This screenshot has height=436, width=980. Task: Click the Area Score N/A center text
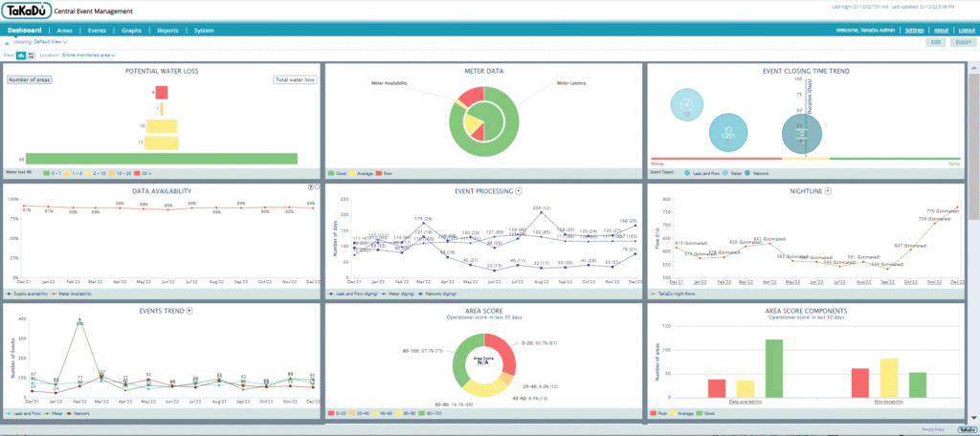pos(483,360)
